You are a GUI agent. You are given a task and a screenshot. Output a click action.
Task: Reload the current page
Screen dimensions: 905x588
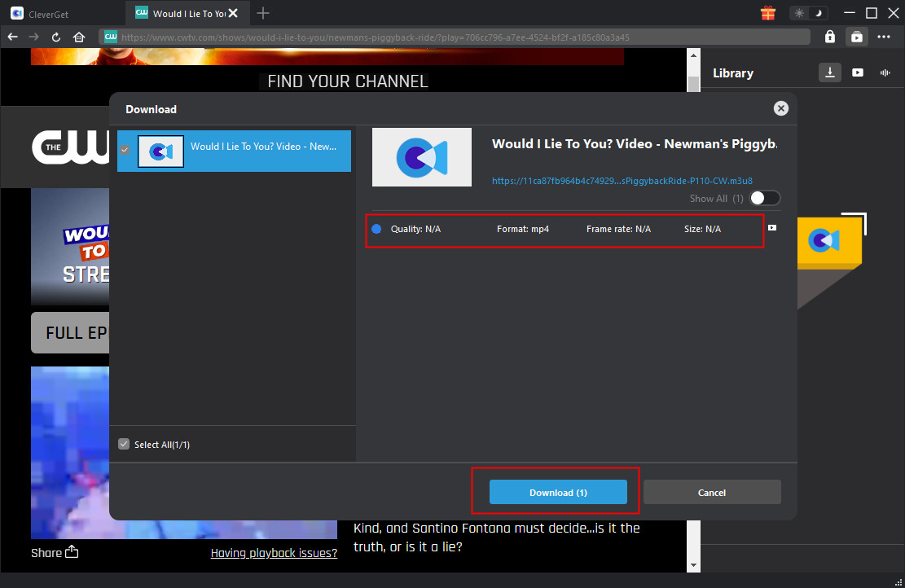(56, 37)
